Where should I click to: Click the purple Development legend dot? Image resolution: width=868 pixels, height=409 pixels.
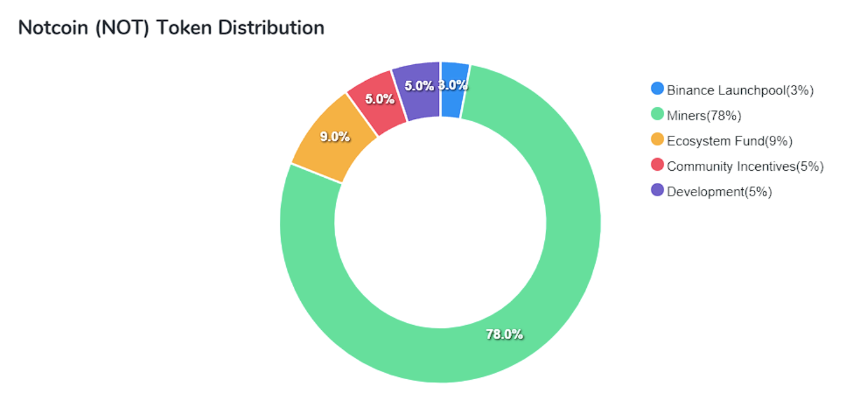click(657, 190)
